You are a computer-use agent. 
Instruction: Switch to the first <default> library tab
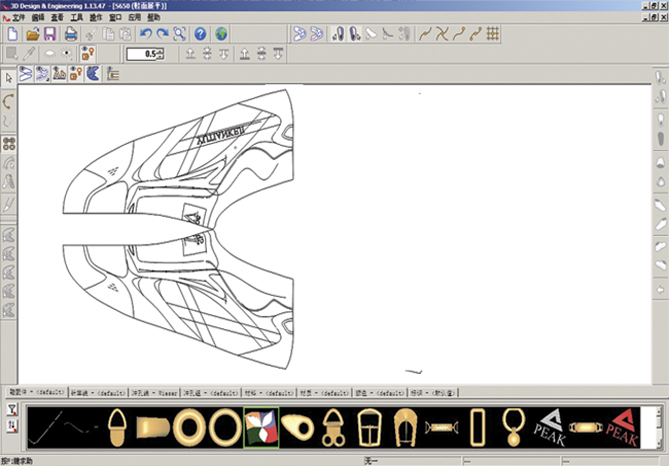coord(37,392)
